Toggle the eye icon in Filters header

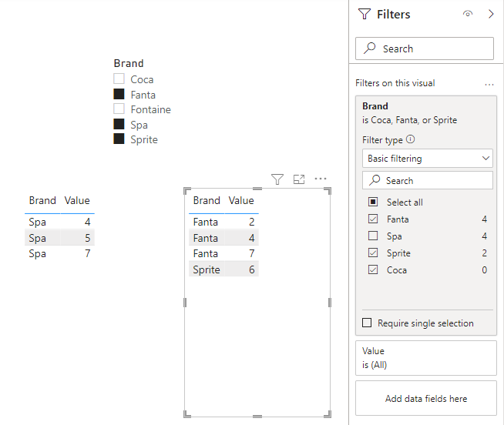[x=468, y=14]
